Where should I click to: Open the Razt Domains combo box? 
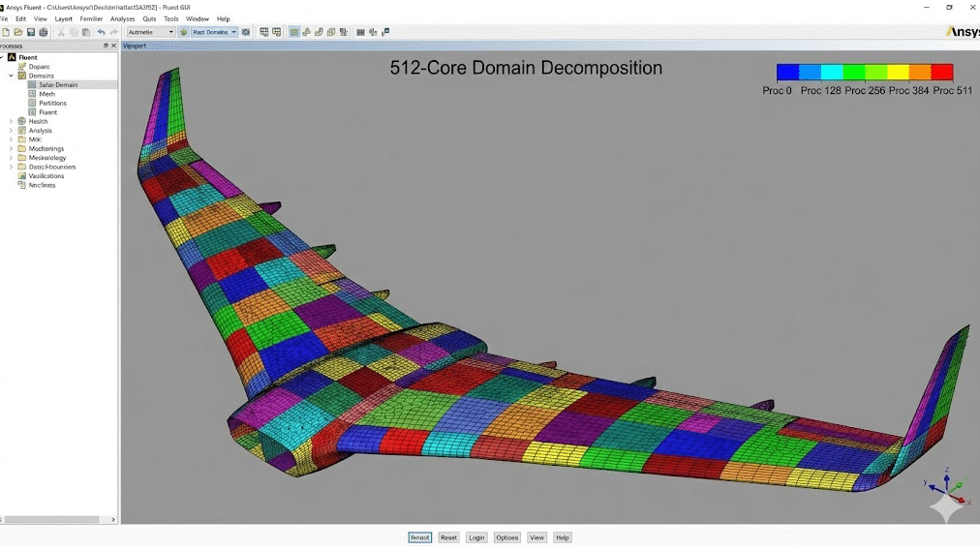click(214, 32)
